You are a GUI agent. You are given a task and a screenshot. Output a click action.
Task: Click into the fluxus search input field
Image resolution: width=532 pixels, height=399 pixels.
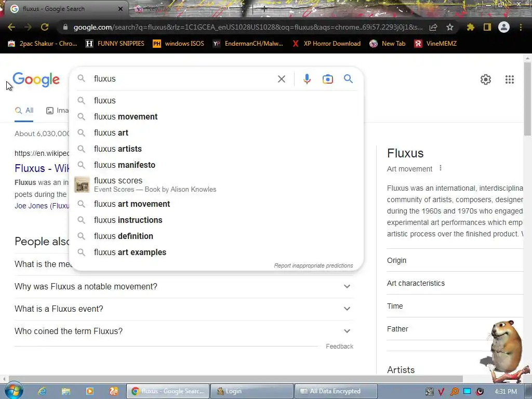183,79
